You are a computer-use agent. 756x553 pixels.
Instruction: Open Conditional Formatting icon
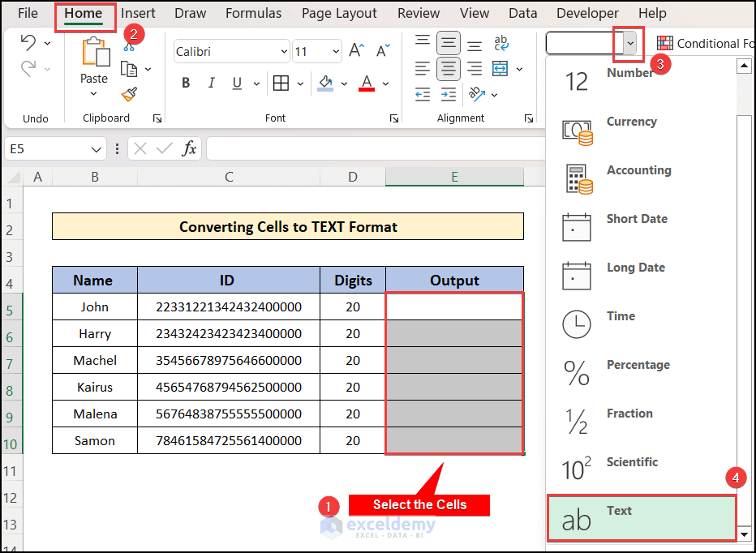click(x=665, y=44)
